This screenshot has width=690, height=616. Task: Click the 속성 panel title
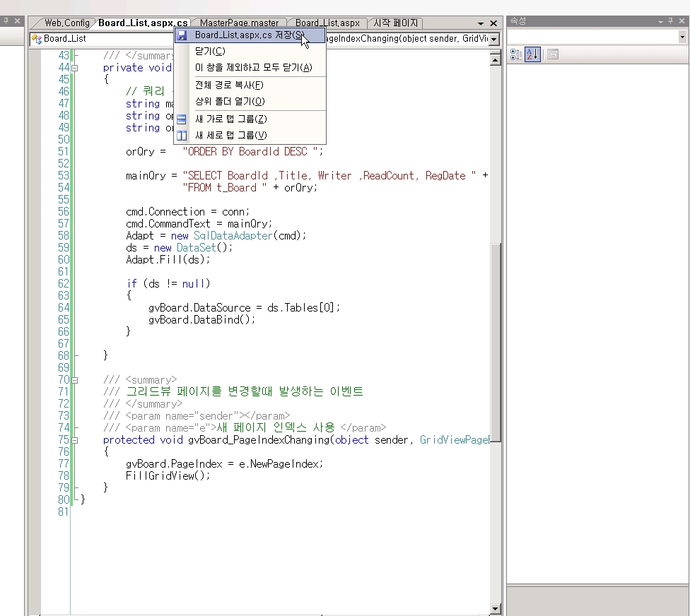518,20
